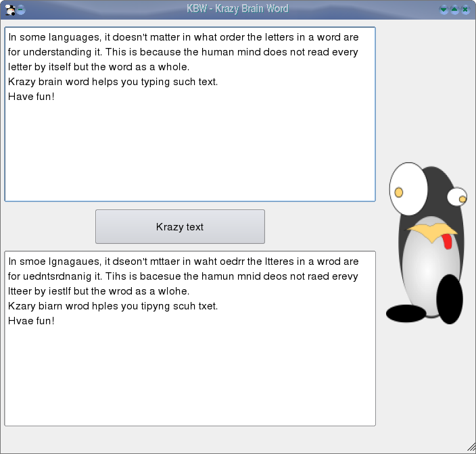This screenshot has height=454, width=476.
Task: Click inside the lower scrambled output box
Action: (190, 338)
